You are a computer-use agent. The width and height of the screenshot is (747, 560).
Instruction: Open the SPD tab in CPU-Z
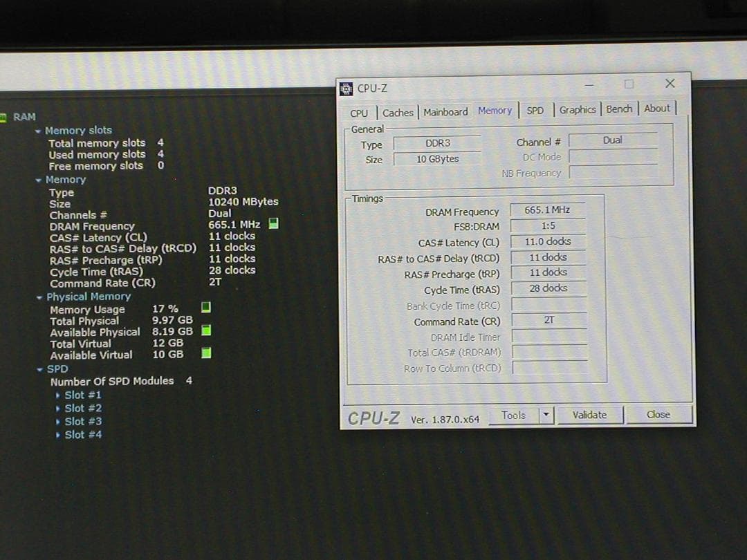(x=535, y=111)
